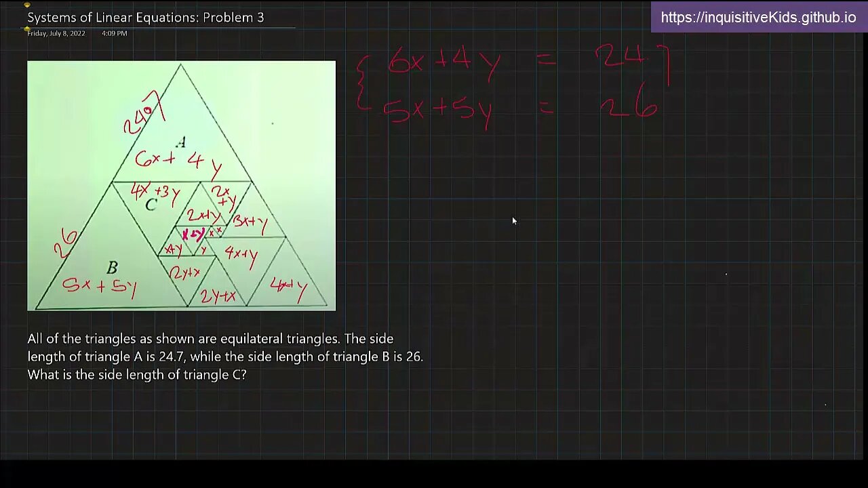Click the inquisitiveKids.github.io URL banner
The width and height of the screenshot is (868, 488).
(759, 18)
